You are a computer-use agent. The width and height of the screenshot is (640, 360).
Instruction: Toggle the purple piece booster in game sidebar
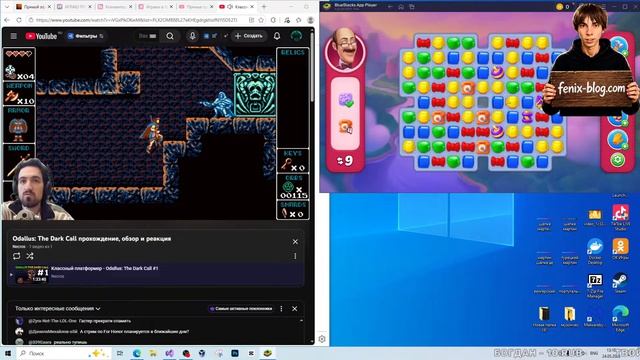point(346,100)
